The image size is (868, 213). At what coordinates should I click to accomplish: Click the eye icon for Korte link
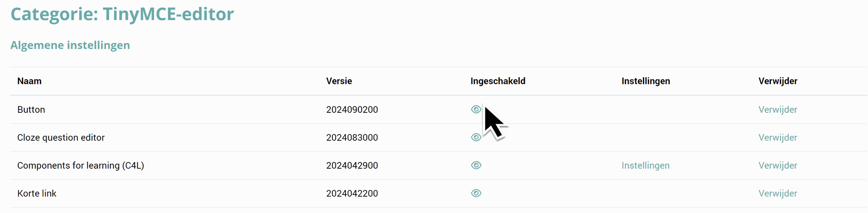pyautogui.click(x=476, y=193)
